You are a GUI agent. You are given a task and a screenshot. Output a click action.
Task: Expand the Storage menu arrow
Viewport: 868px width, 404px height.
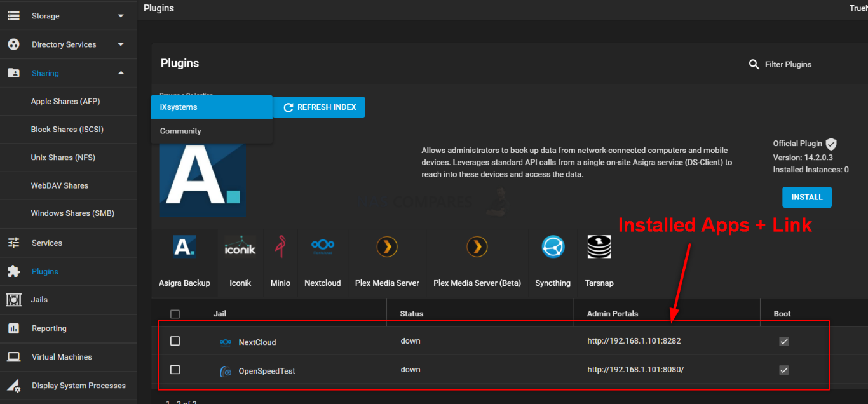click(x=121, y=16)
